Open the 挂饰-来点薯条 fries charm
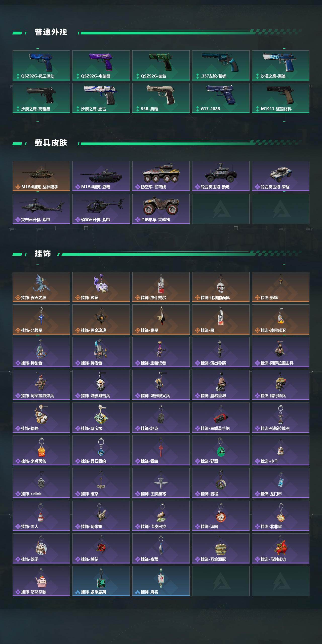 coord(41,450)
